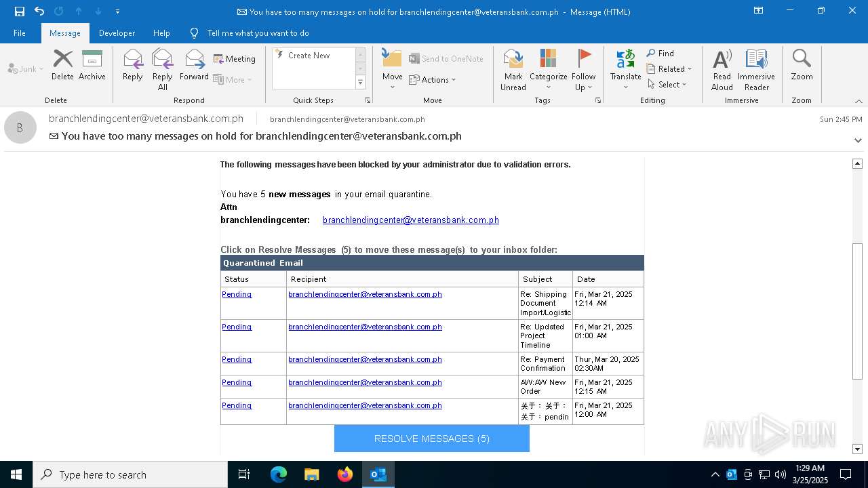The image size is (868, 488).
Task: Open the Actions dropdown
Action: pos(433,79)
